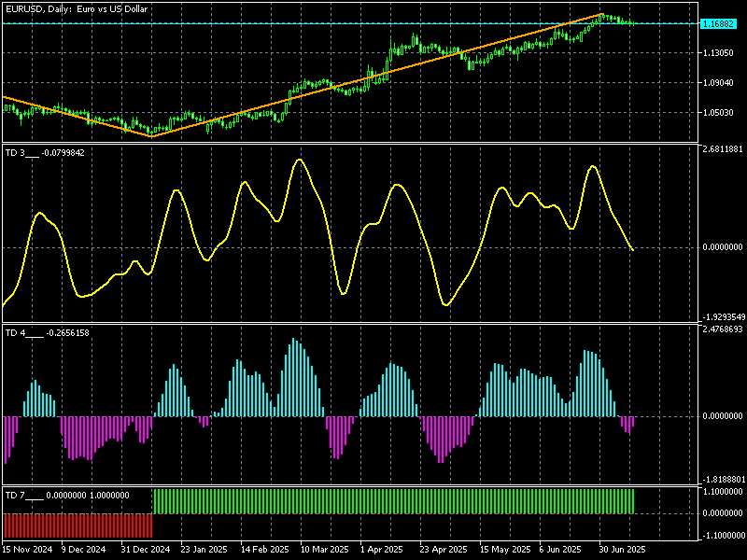Select the TD 3 indicator label
Viewport: 747px width, 560px height.
(x=45, y=153)
